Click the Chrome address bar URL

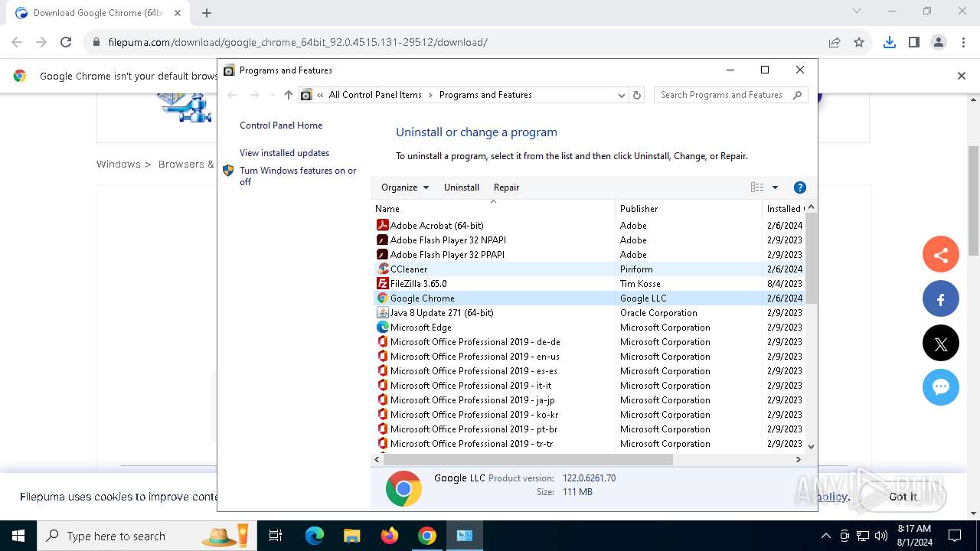point(298,42)
